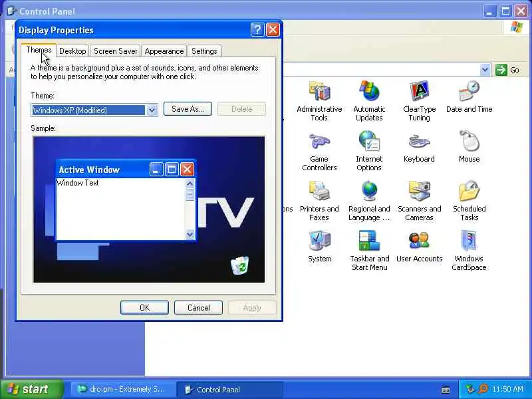Screen dimensions: 532x399
Task: Open Administrative Tools icon
Action: [x=319, y=91]
